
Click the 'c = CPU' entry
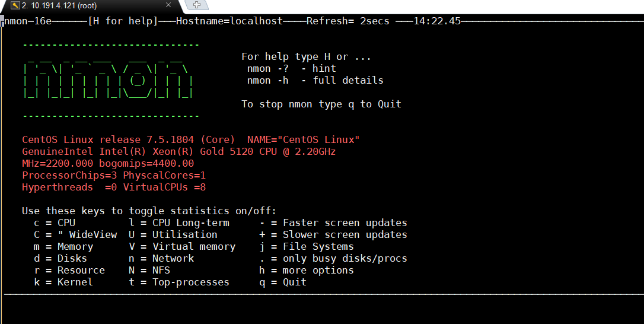tap(55, 223)
